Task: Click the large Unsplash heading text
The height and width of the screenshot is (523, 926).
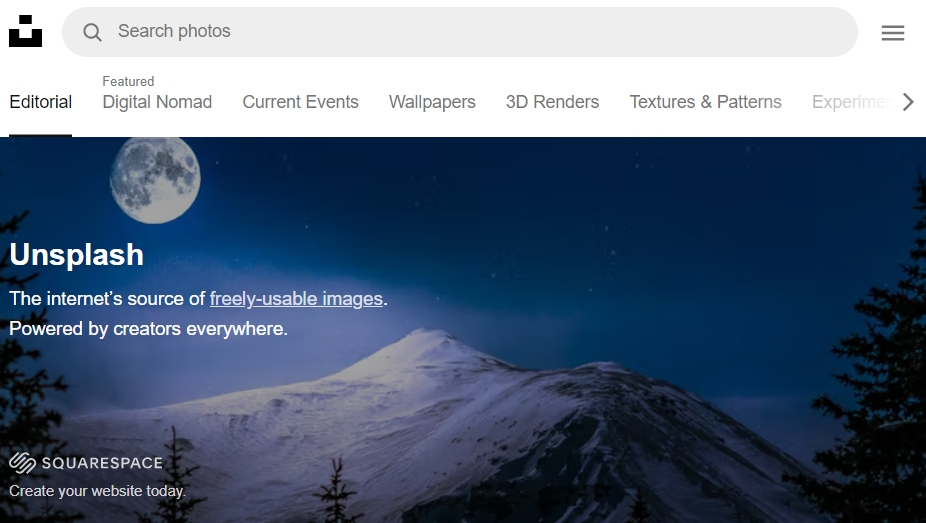Action: (x=76, y=255)
